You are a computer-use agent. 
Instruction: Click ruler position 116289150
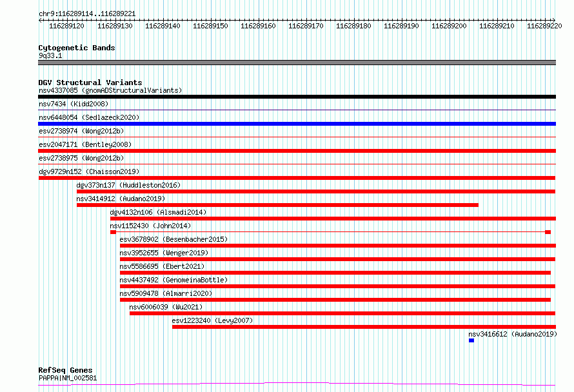pos(210,26)
